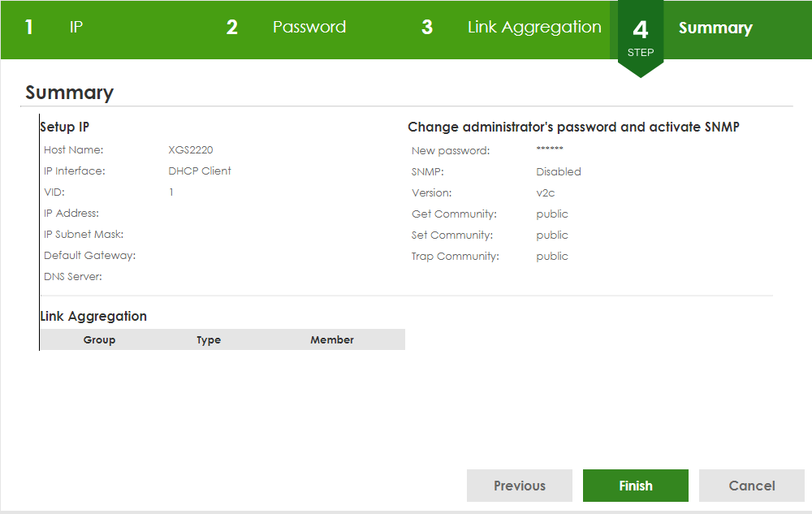Viewport: 812px width, 514px height.
Task: Select the v2c version value
Action: (x=546, y=193)
